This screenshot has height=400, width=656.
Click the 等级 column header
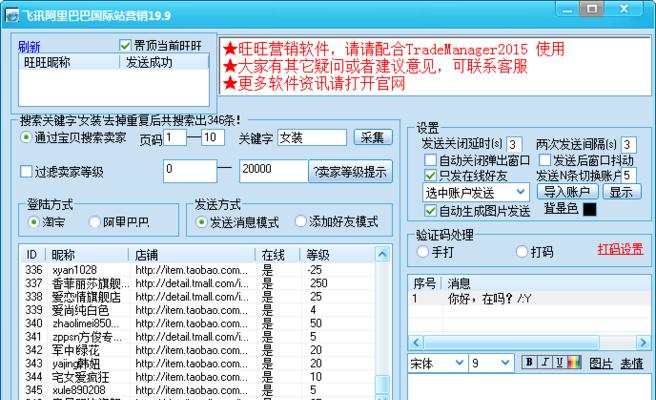coord(337,254)
